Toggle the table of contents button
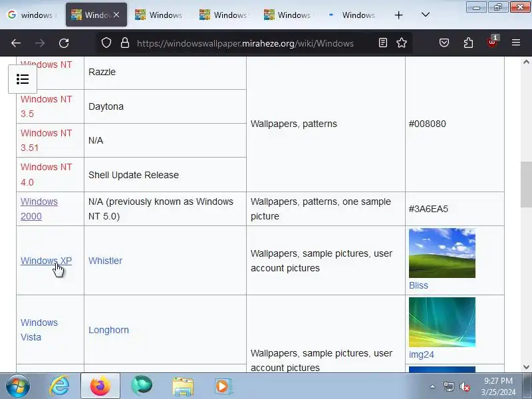Viewport: 532px width, 399px height. point(23,79)
